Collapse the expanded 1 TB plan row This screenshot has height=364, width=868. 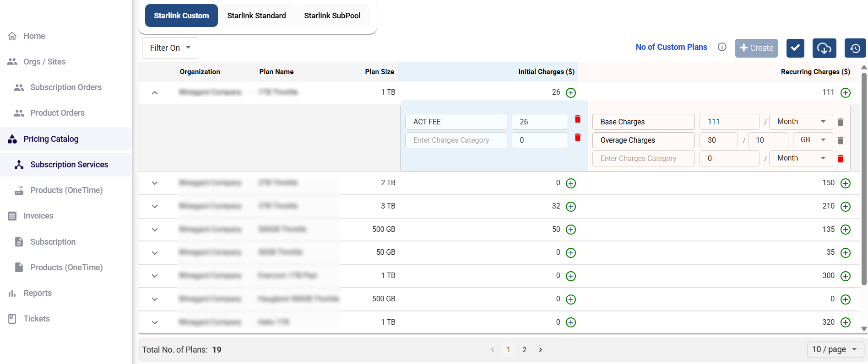click(155, 93)
